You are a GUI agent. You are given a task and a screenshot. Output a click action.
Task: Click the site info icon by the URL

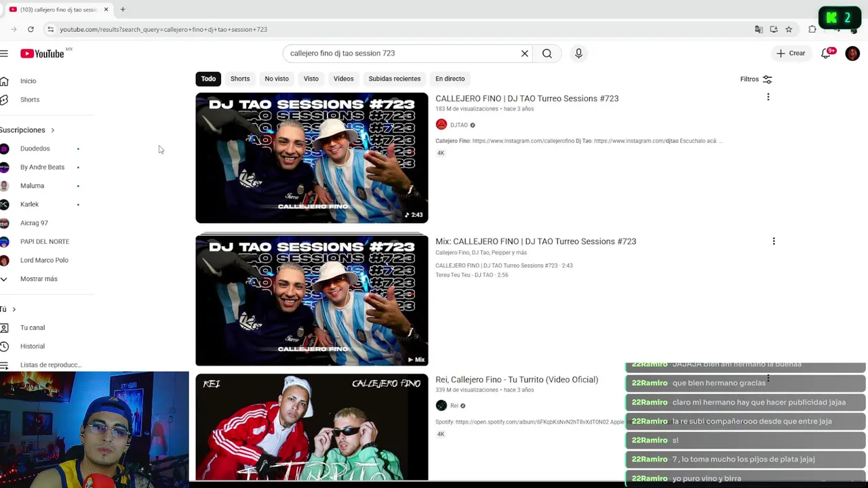(x=50, y=29)
